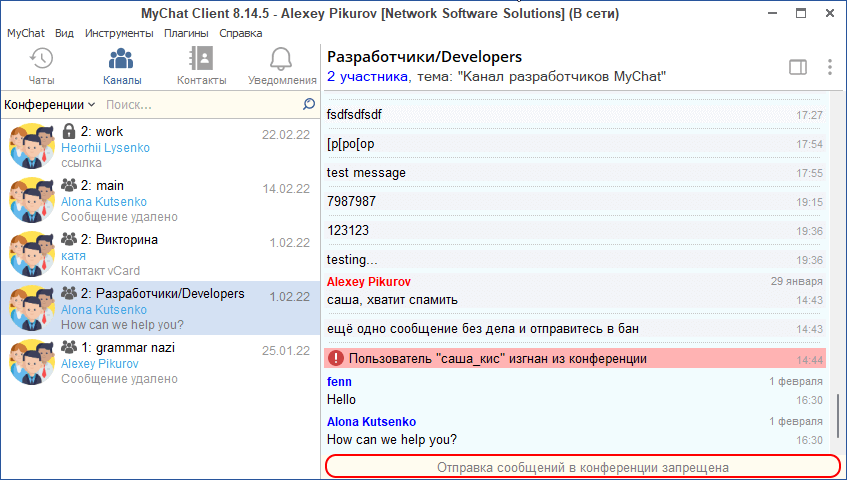Open the Плагины menu

(186, 33)
